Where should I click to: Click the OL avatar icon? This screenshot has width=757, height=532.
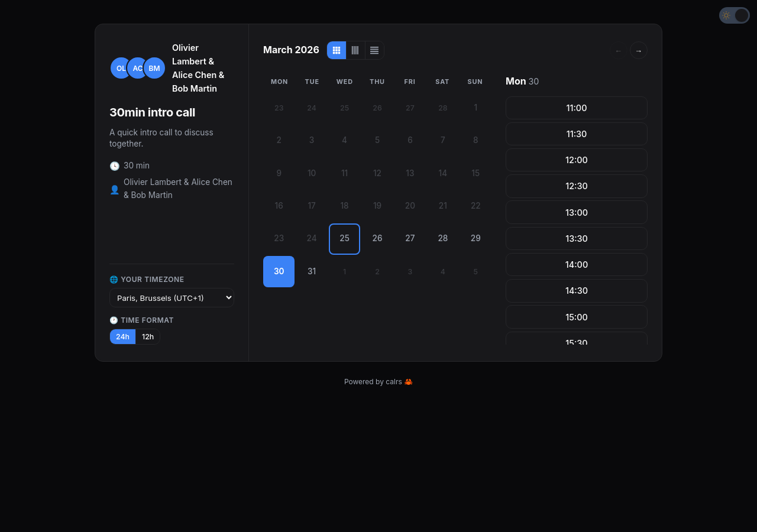tap(121, 68)
